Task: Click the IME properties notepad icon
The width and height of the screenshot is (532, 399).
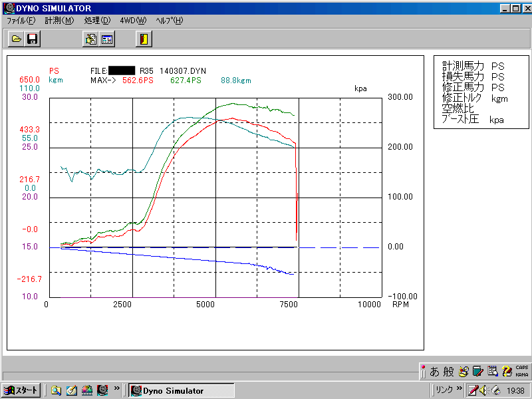Action: pos(493,371)
